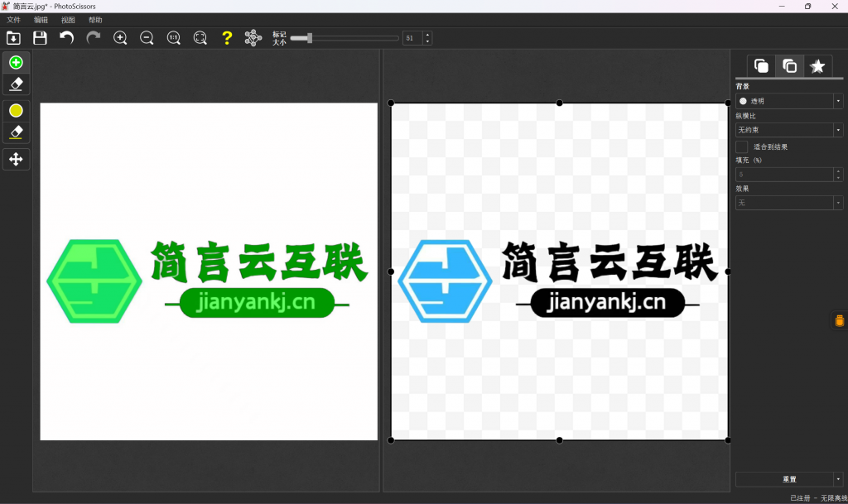The height and width of the screenshot is (504, 848).
Task: Click the blue hexagon logo in the result preview
Action: pyautogui.click(x=445, y=281)
